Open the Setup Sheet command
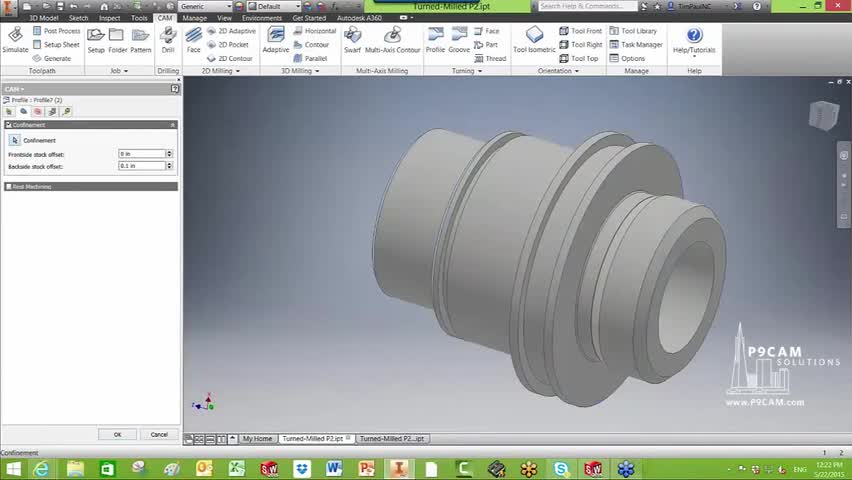This screenshot has height=480, width=852. tap(57, 45)
